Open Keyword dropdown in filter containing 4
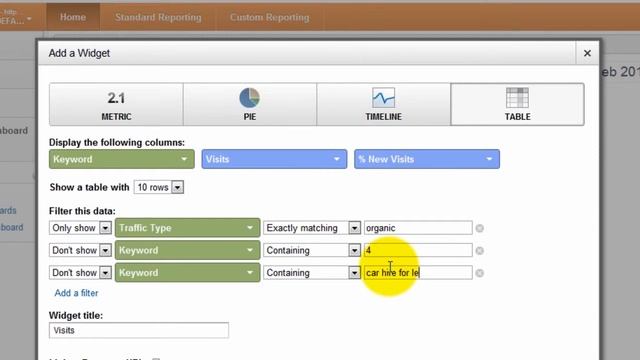Image resolution: width=640 pixels, height=360 pixels. pos(187,250)
